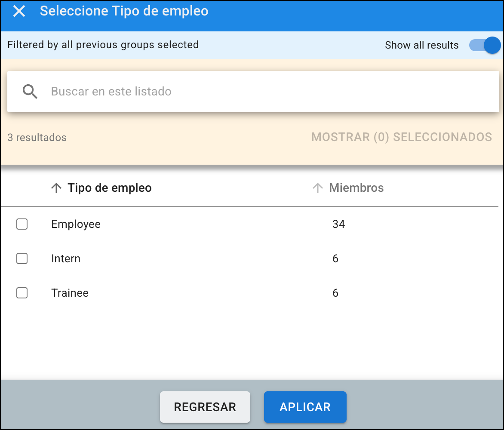Check the Employee checkbox
Viewport: 504px width, 430px height.
tap(22, 224)
